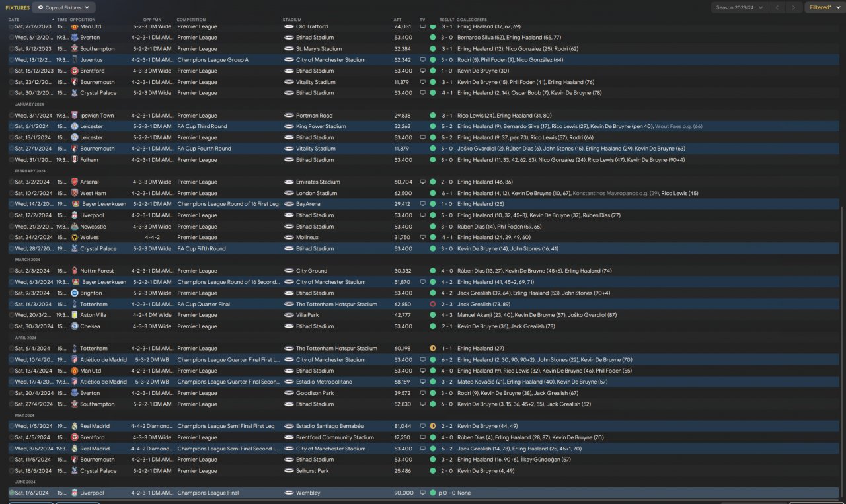Open the Filtered dropdown
This screenshot has width=846, height=504.
[826, 7]
